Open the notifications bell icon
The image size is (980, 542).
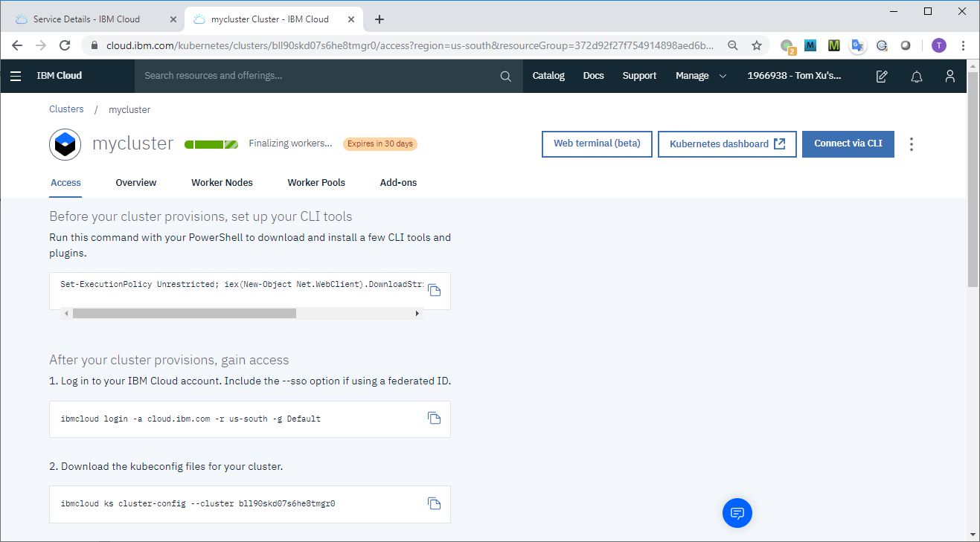pyautogui.click(x=917, y=76)
